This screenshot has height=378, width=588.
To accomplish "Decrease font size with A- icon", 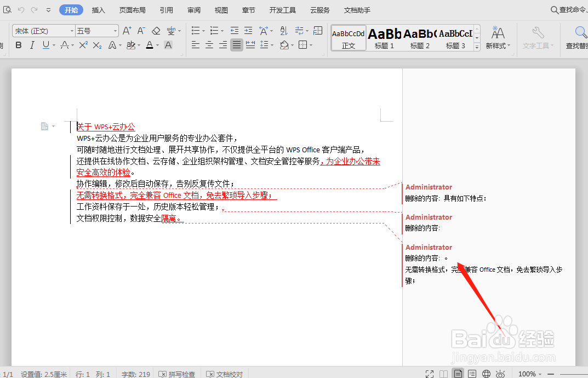I will [141, 31].
